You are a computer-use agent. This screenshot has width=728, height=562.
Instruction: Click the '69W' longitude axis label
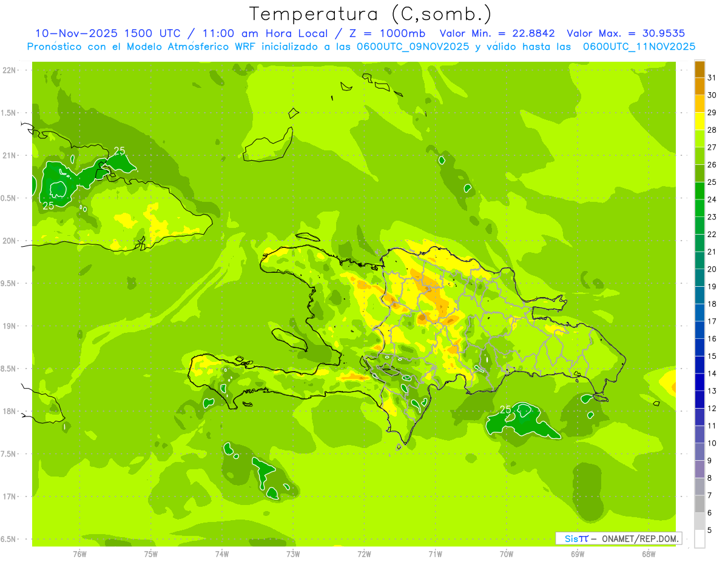point(578,554)
